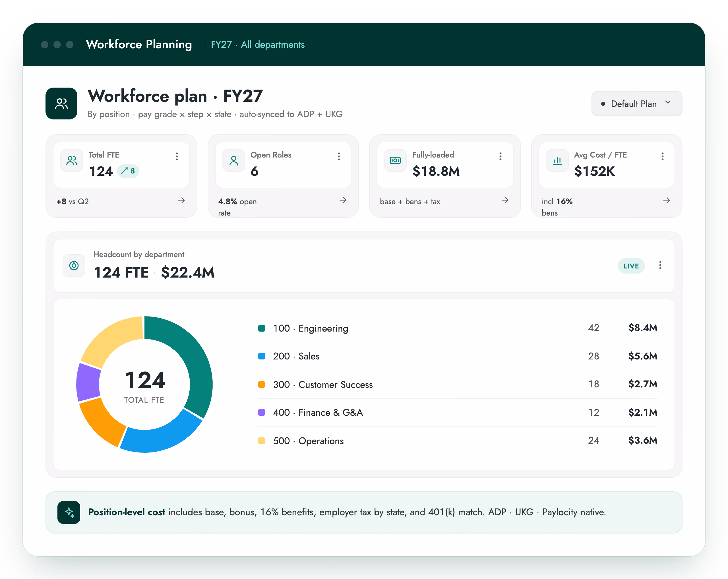Viewport: 728px width, 579px height.
Task: Click the $22.4M headcount total value
Action: (x=188, y=272)
